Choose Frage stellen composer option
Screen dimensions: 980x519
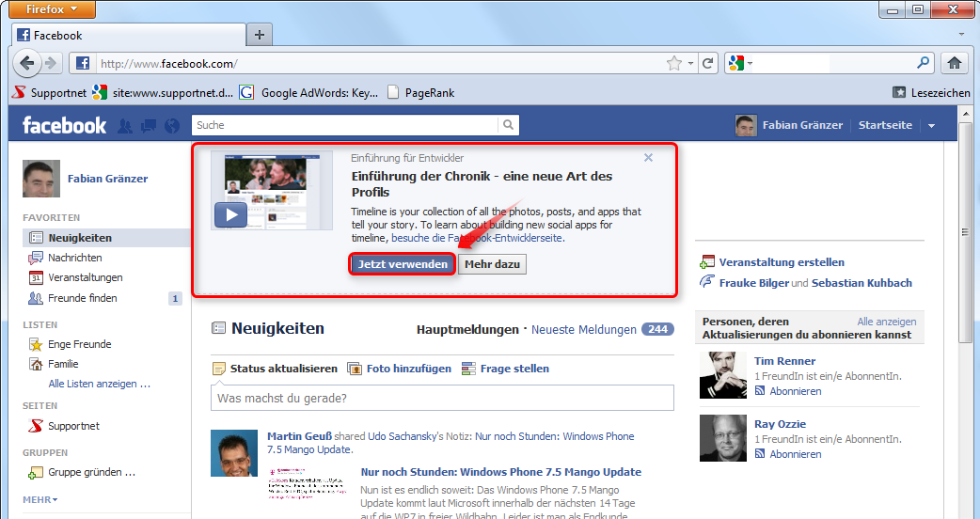(x=505, y=369)
